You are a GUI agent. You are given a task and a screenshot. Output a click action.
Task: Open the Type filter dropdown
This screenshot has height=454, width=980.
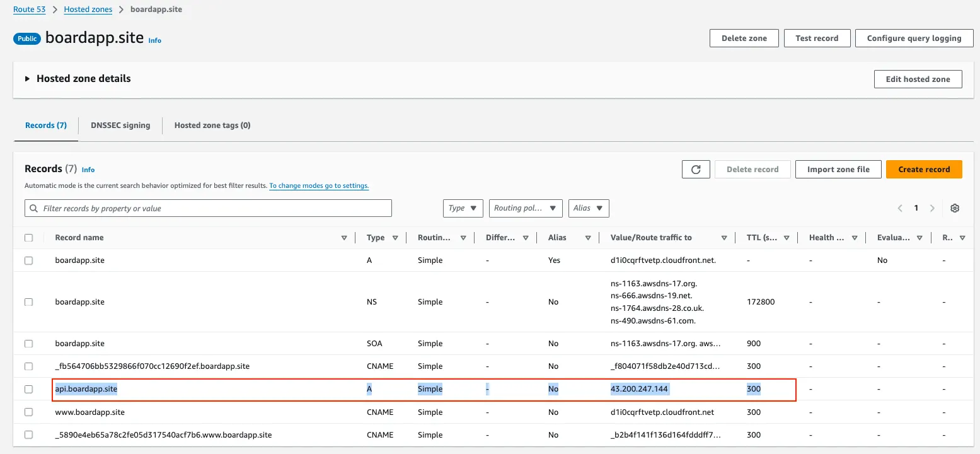tap(463, 208)
